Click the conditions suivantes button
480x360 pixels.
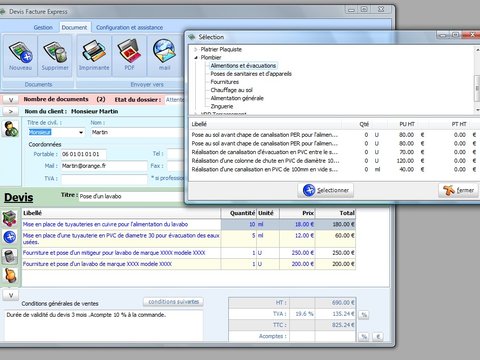(173, 302)
